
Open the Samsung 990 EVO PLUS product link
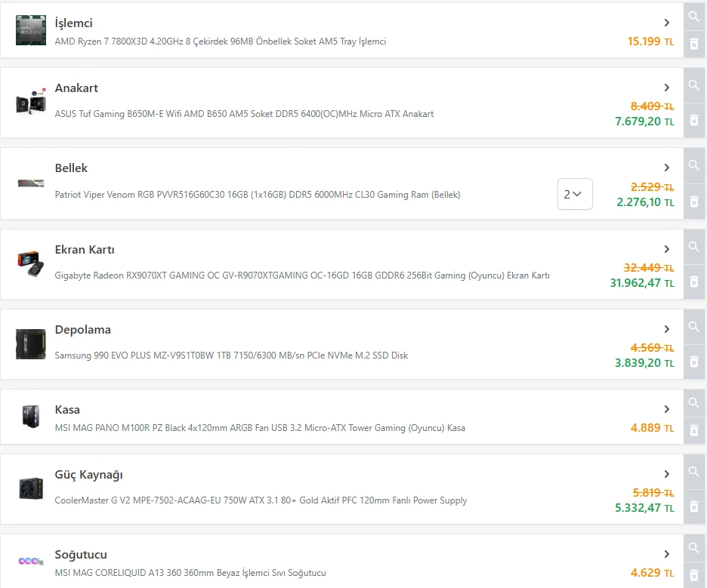(231, 355)
